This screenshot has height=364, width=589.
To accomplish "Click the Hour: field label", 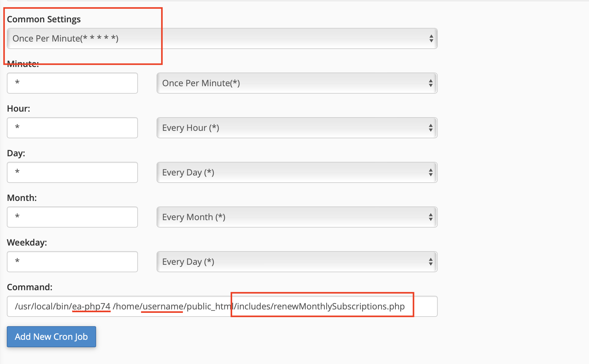I will [19, 109].
